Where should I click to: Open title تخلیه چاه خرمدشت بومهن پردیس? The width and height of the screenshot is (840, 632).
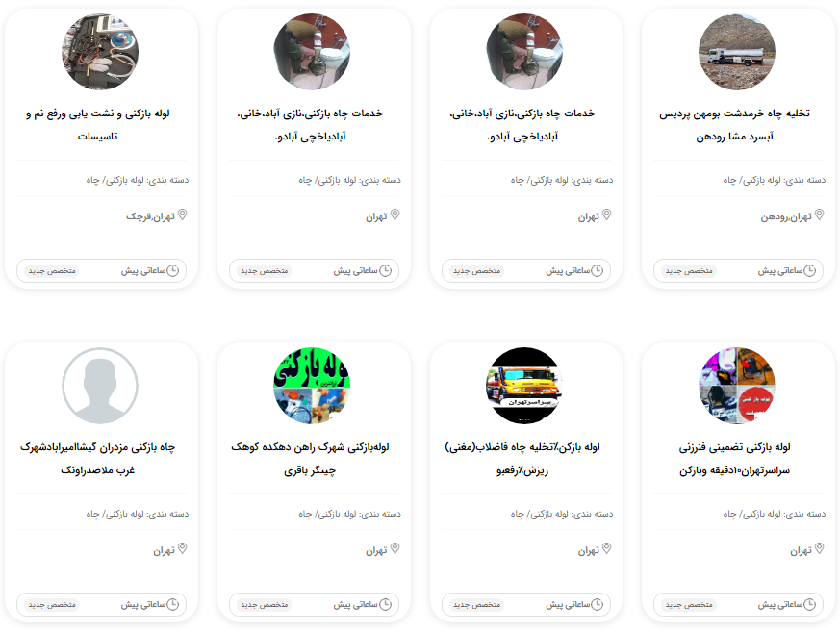click(734, 125)
